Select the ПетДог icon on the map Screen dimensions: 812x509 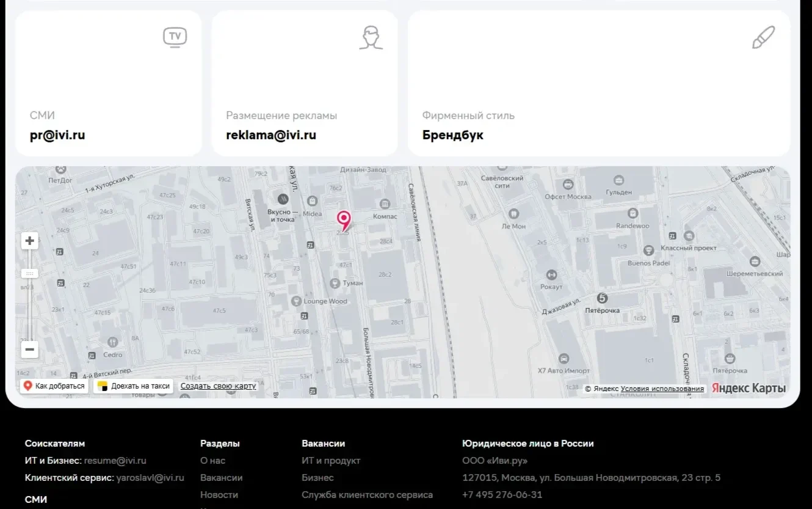(60, 169)
